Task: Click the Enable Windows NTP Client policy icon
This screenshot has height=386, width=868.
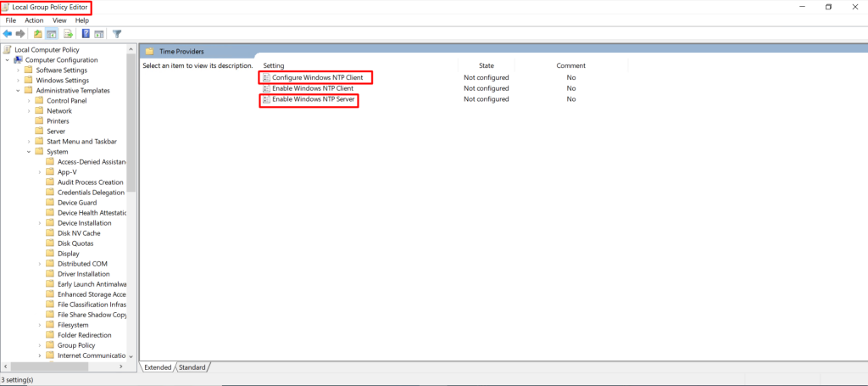Action: pyautogui.click(x=266, y=88)
